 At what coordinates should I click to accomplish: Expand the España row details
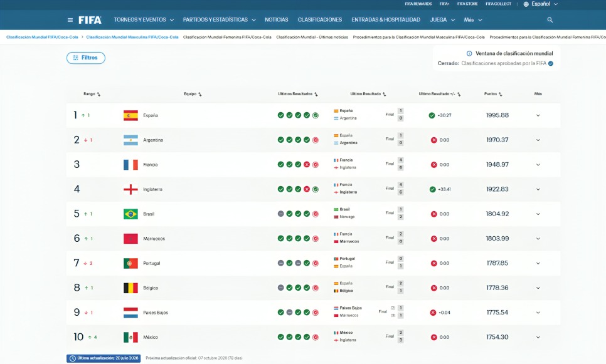click(x=538, y=115)
